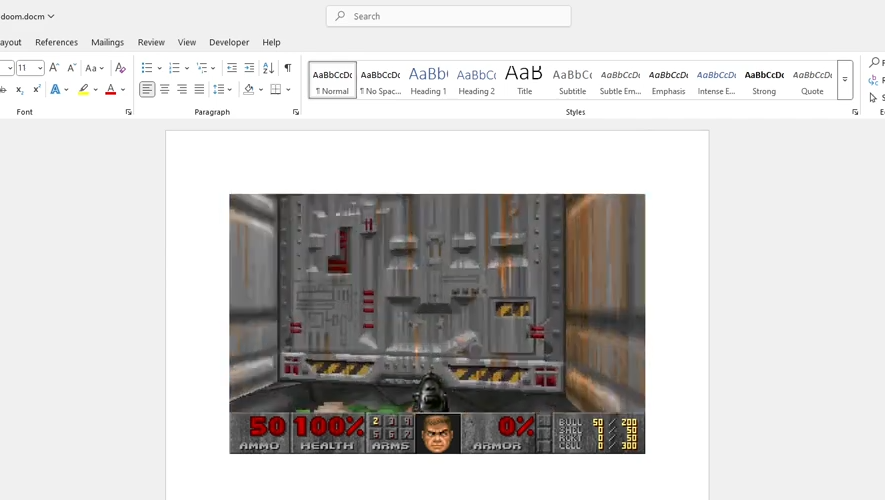Decrease paragraph indent
Screen dimensions: 885x500
pos(232,68)
